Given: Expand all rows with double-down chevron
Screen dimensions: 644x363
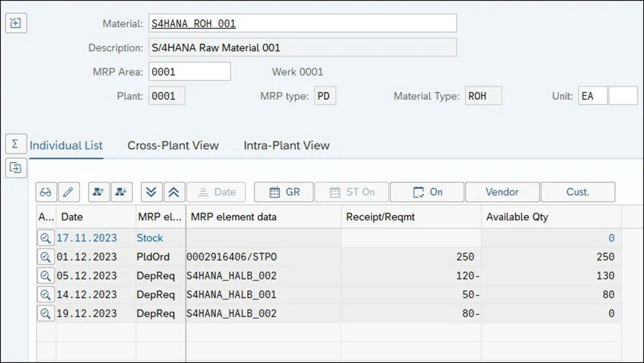Looking at the screenshot, I should pos(151,192).
